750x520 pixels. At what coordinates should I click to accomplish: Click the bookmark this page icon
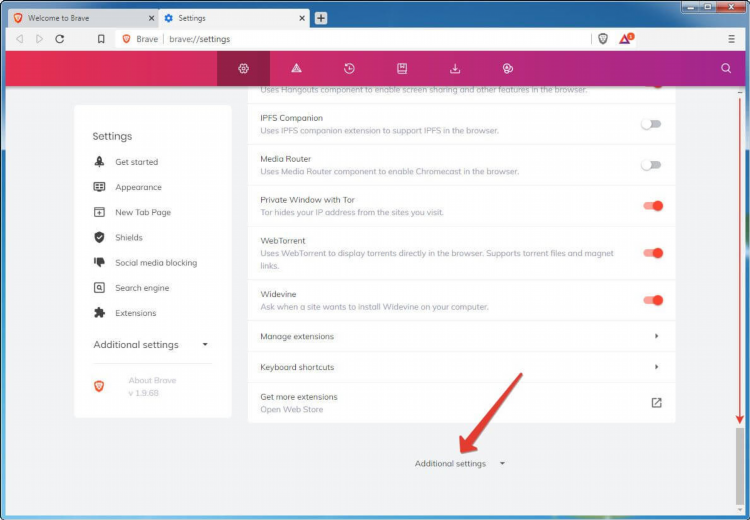[x=101, y=39]
